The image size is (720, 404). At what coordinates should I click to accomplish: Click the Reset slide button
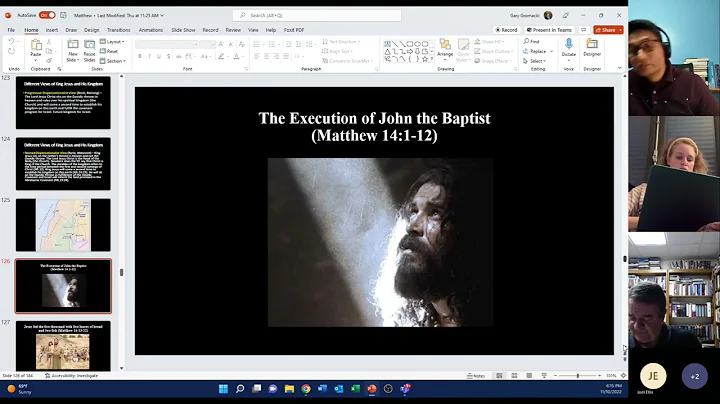click(109, 51)
